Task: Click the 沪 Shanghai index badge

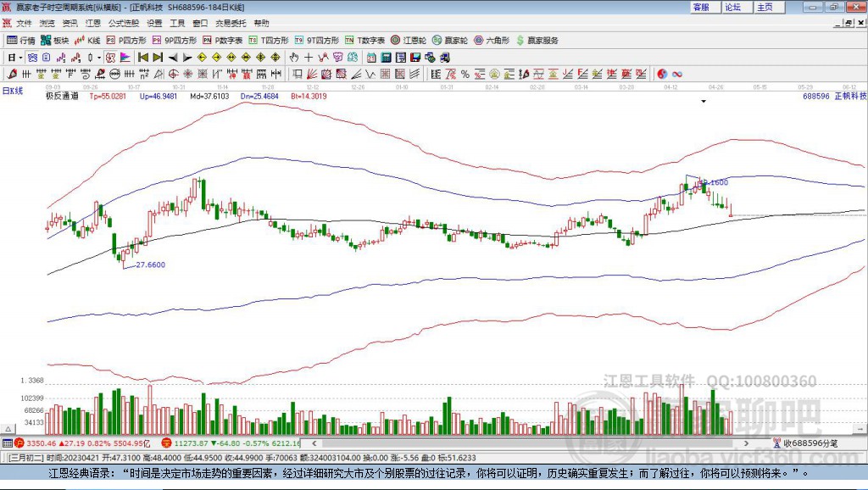Action: pyautogui.click(x=19, y=443)
